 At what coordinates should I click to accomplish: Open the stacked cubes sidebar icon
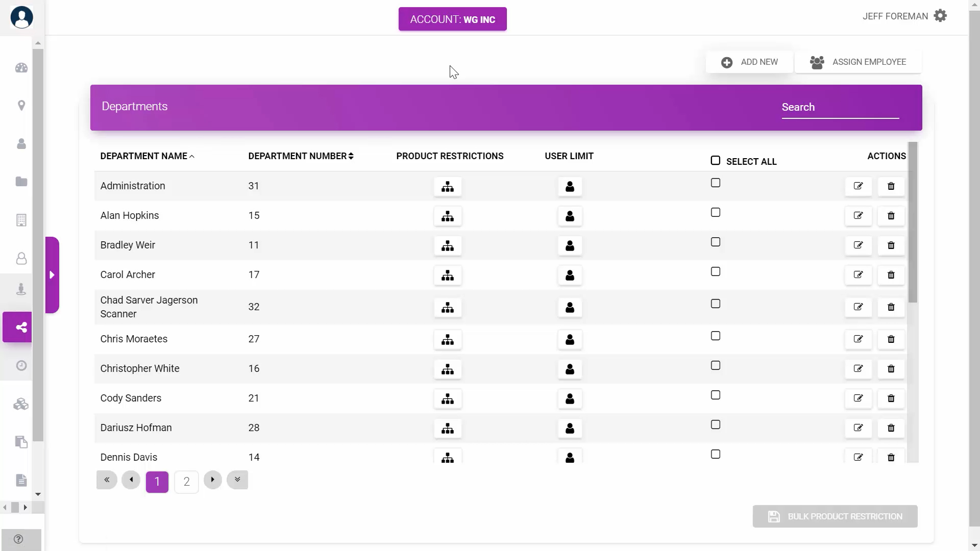(x=21, y=404)
